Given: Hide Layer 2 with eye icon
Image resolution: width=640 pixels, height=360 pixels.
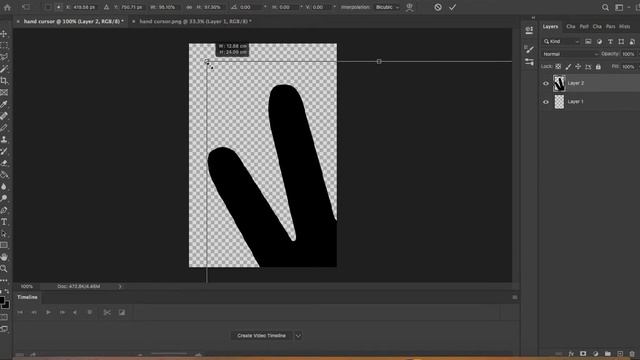Looking at the screenshot, I should pyautogui.click(x=546, y=83).
